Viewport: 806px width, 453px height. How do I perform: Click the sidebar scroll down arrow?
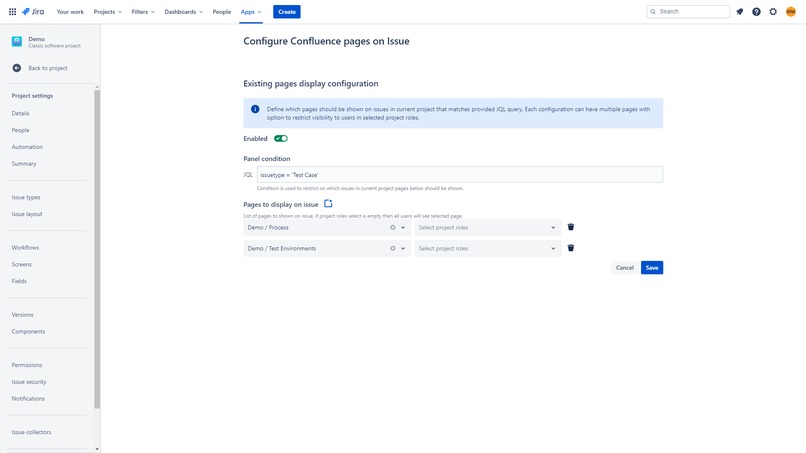97,449
